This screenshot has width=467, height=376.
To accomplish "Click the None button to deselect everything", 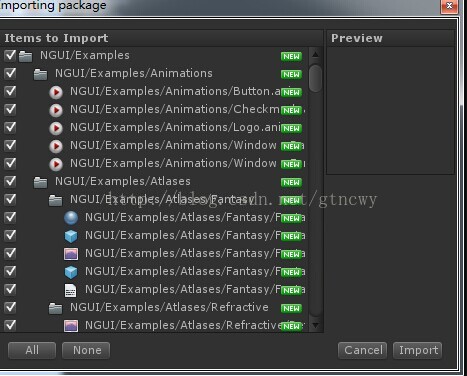I will tap(86, 350).
